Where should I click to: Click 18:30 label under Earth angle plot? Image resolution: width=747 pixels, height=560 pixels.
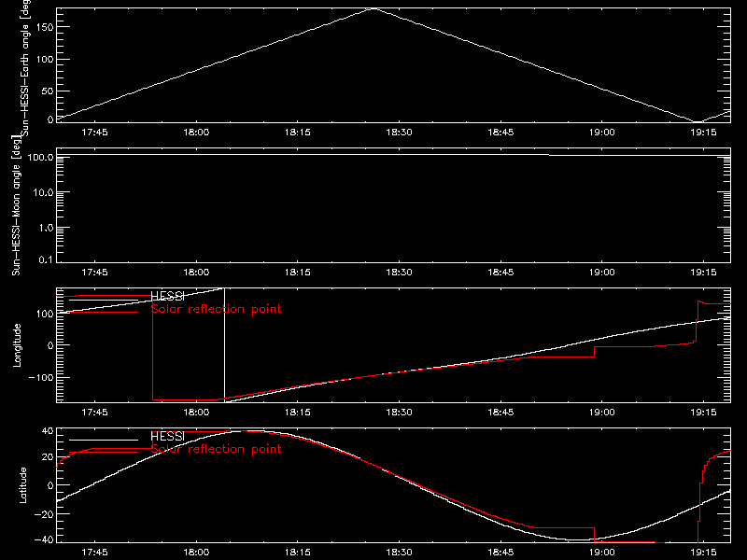(399, 133)
